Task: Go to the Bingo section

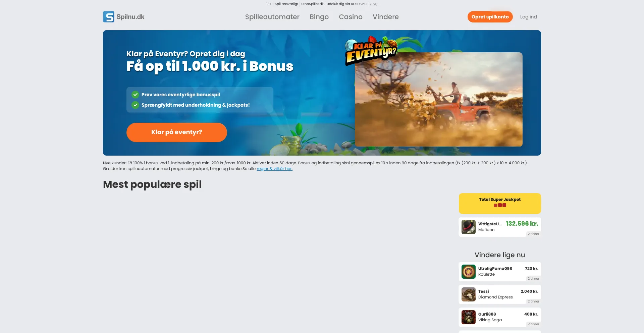Action: [x=319, y=17]
